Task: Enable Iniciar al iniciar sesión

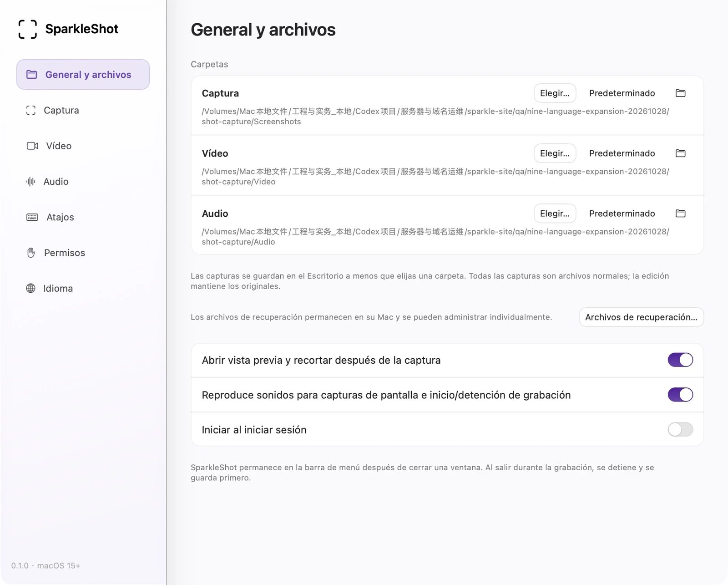Action: coord(680,429)
